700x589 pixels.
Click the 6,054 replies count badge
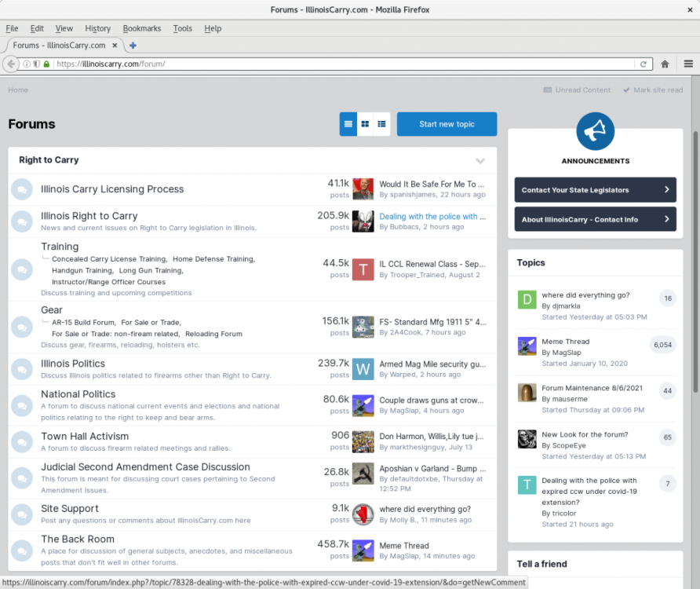point(662,345)
